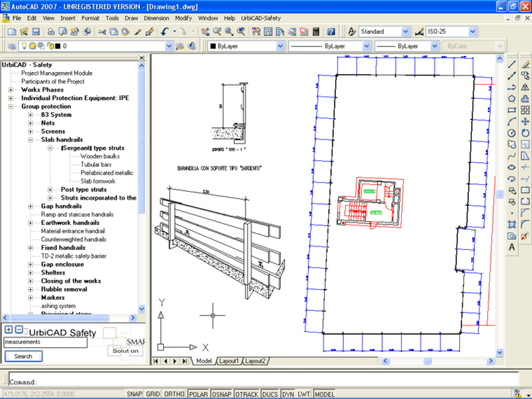This screenshot has height=399, width=532.
Task: Select the Polygon draw tool
Action: [x=512, y=99]
